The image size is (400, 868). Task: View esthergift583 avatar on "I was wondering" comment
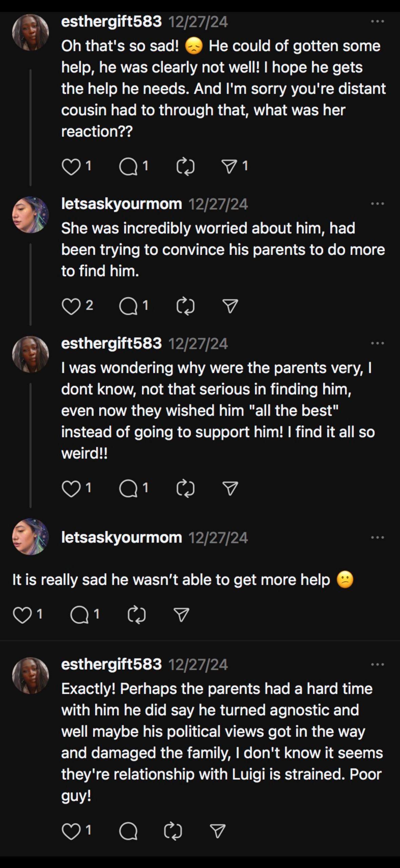pyautogui.click(x=31, y=355)
